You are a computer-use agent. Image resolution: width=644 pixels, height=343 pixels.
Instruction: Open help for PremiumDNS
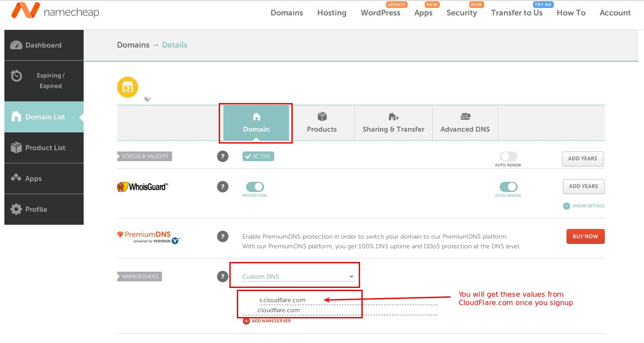[x=223, y=236]
